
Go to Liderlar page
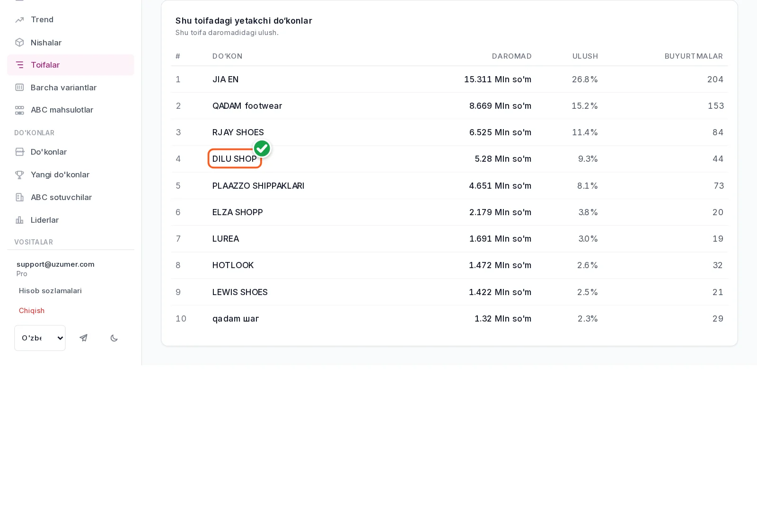(x=70, y=220)
